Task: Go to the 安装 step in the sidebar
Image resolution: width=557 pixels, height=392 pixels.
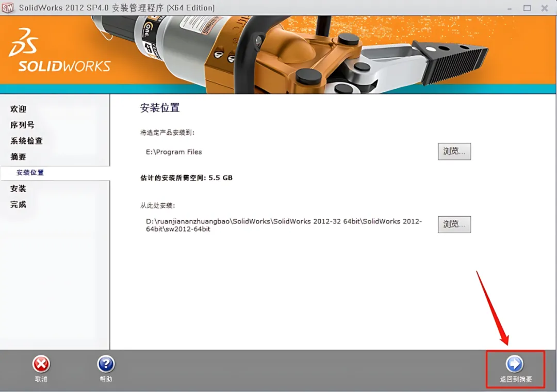Action: 18,188
